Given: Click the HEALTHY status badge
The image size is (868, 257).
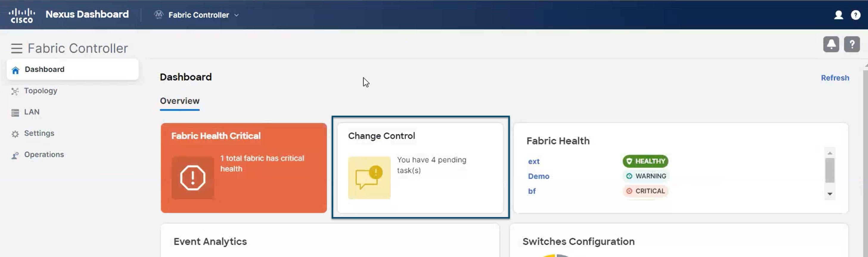Looking at the screenshot, I should tap(645, 161).
